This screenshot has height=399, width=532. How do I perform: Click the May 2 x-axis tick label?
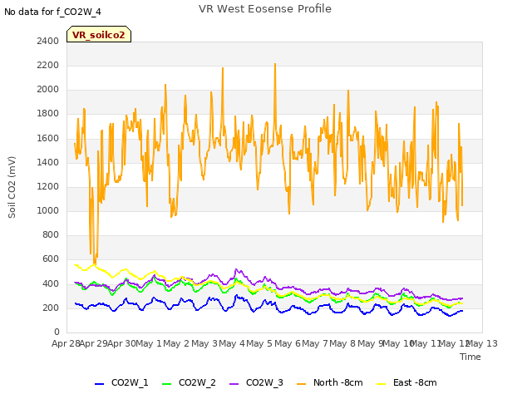pyautogui.click(x=176, y=343)
